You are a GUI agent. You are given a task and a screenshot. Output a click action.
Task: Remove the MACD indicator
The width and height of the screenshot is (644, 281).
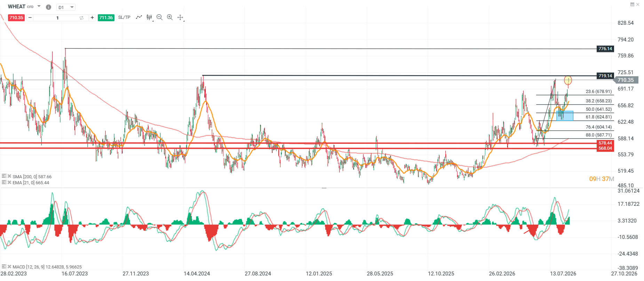tap(9, 266)
